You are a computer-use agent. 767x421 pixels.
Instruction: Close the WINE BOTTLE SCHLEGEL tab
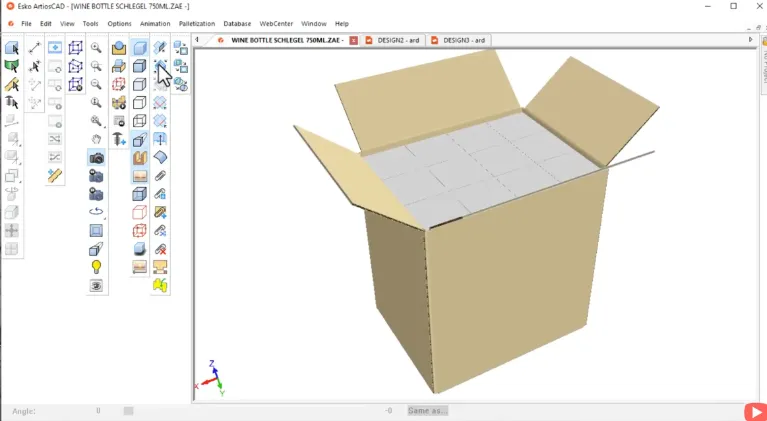pos(353,40)
